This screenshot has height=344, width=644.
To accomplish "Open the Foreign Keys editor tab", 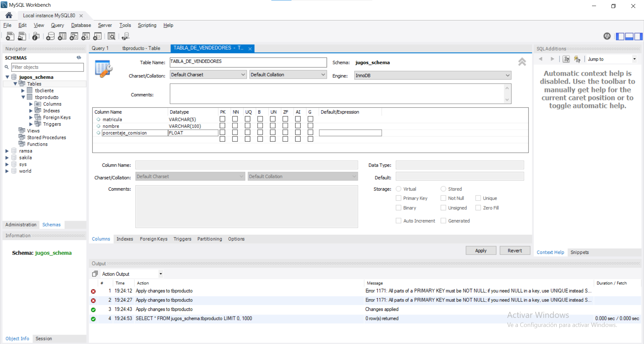I will [x=153, y=239].
